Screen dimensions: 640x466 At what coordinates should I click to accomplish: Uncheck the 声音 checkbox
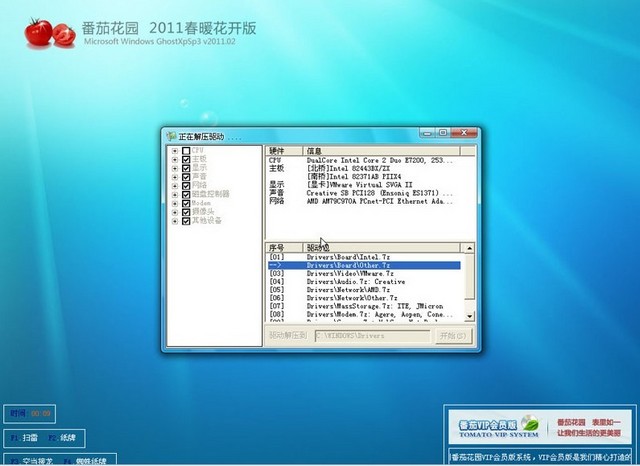[x=186, y=177]
